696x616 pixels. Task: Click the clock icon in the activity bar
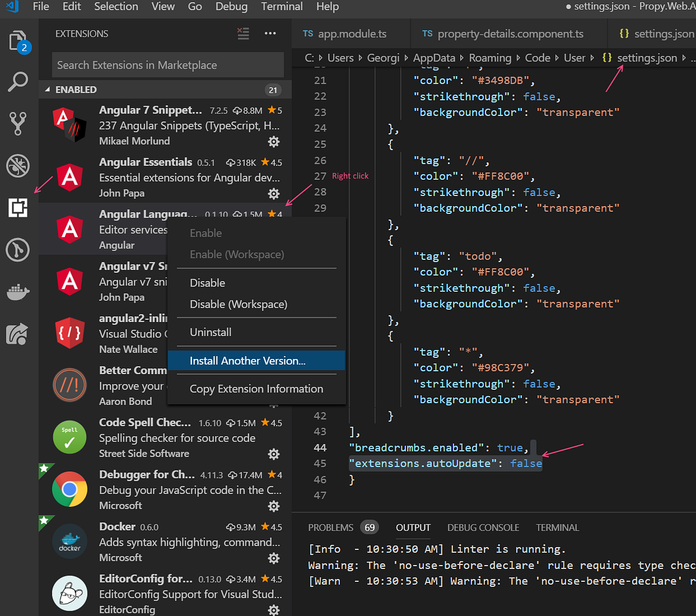(x=17, y=250)
